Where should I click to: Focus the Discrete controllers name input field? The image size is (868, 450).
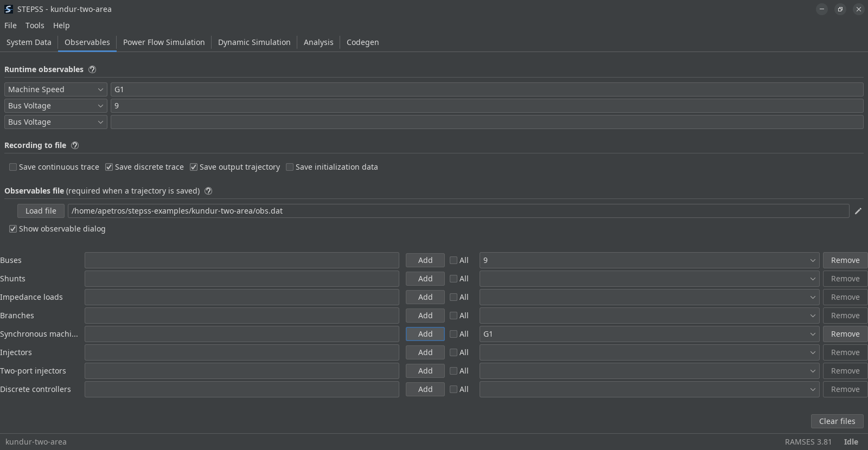click(x=242, y=389)
